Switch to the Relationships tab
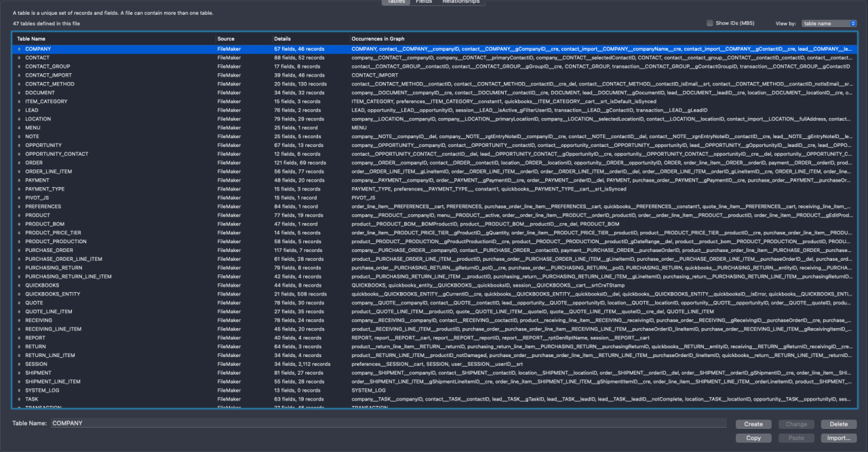 [x=461, y=2]
